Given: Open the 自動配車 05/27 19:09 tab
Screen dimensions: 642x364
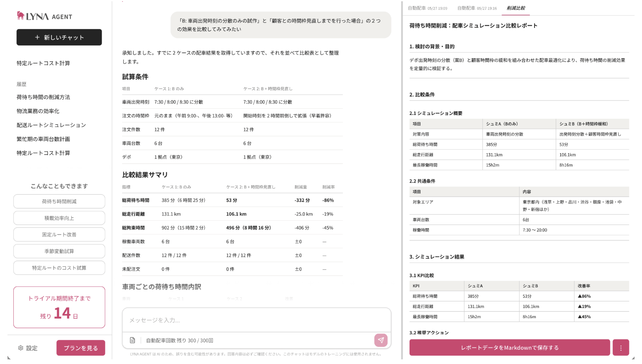Looking at the screenshot, I should click(x=427, y=8).
